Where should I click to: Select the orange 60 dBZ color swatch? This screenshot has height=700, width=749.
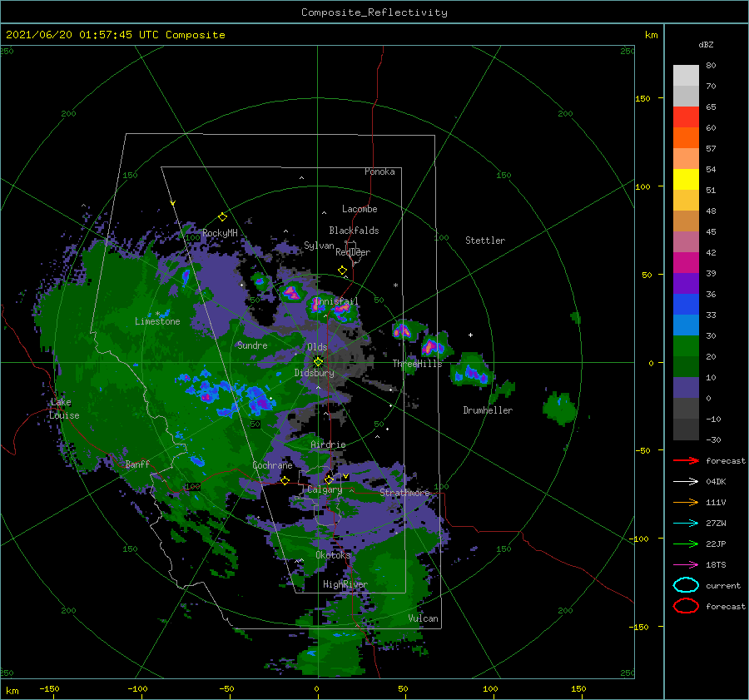coord(686,137)
